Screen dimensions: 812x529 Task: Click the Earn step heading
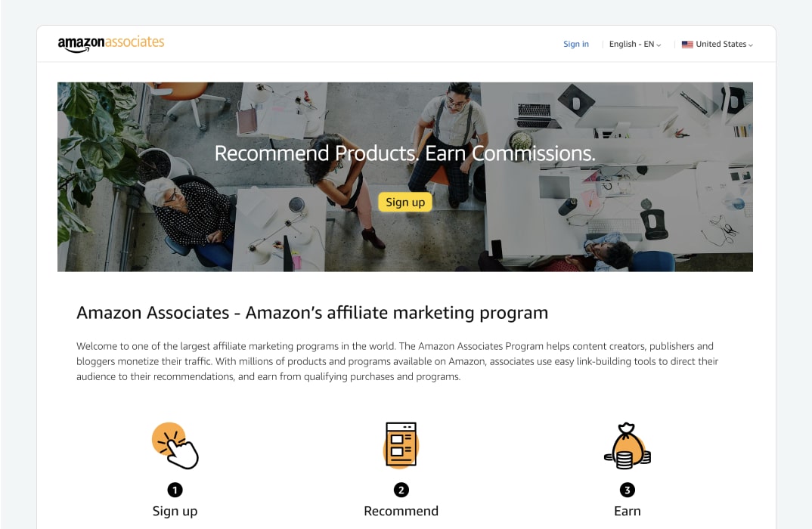pyautogui.click(x=627, y=512)
